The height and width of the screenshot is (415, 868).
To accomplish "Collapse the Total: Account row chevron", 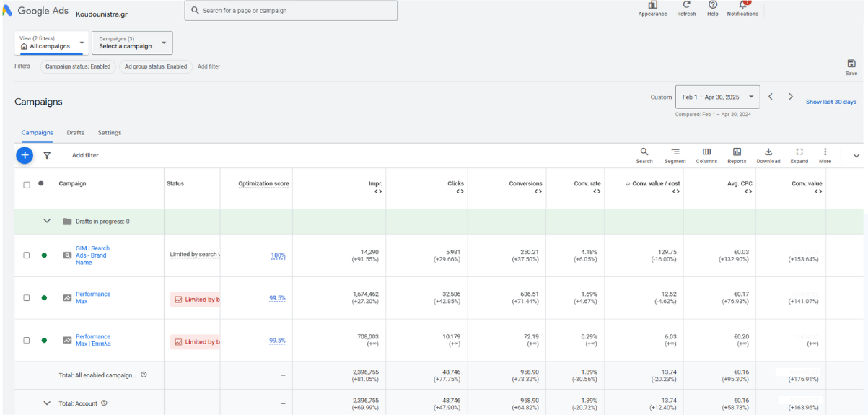I will point(47,403).
